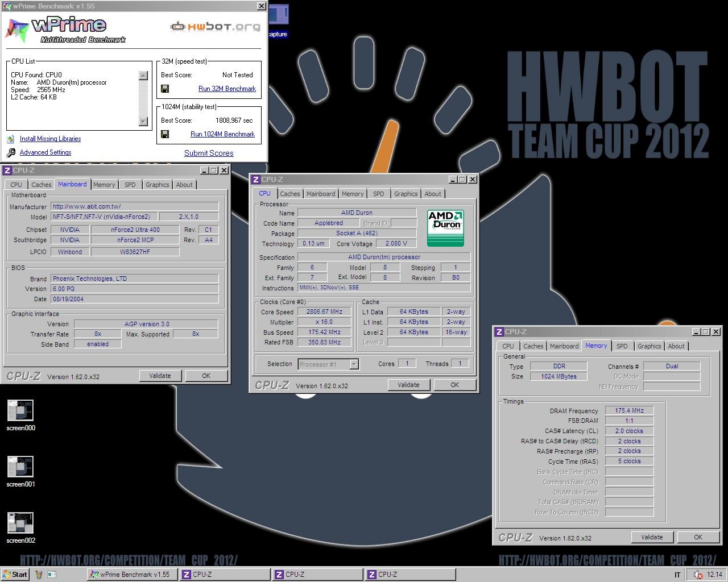Click the Core Voltage 2.080 V field
This screenshot has width=728, height=582.
396,243
